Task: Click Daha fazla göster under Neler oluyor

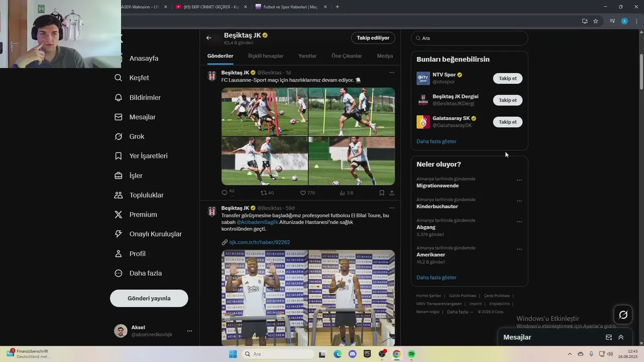Action: tap(436, 278)
